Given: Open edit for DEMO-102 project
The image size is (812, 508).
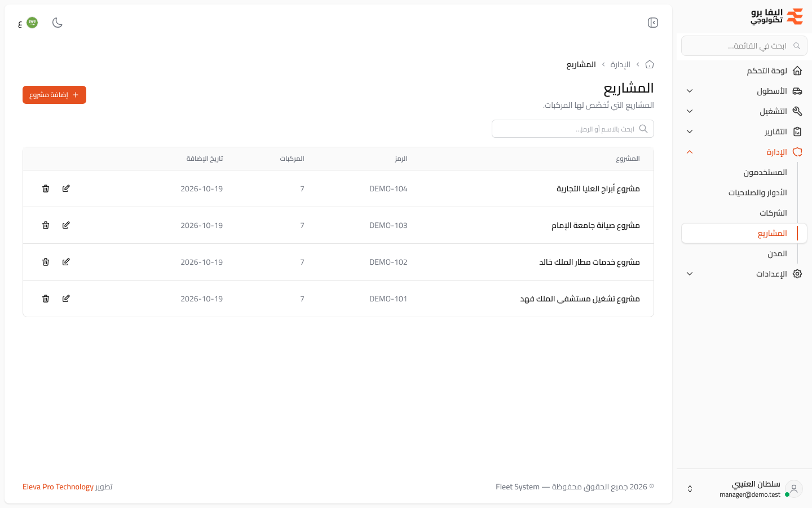Looking at the screenshot, I should [66, 262].
